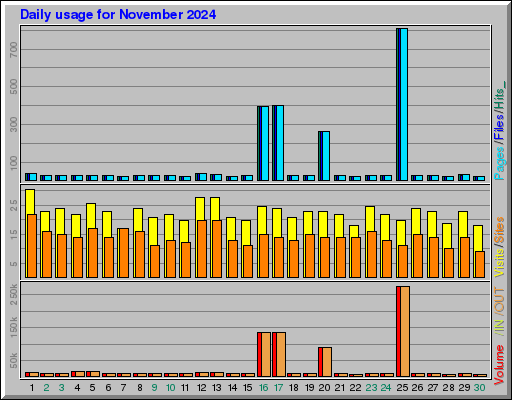Click the day 17 hits bar in top chart
The image size is (512, 400).
coord(278,143)
